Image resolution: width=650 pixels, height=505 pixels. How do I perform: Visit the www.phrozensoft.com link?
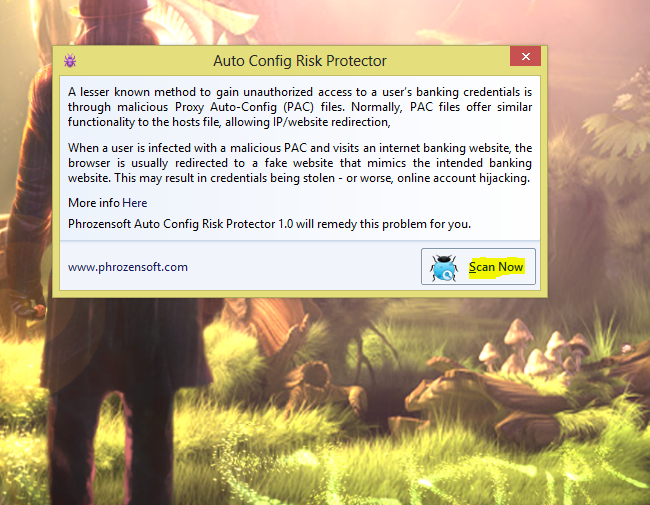(128, 267)
